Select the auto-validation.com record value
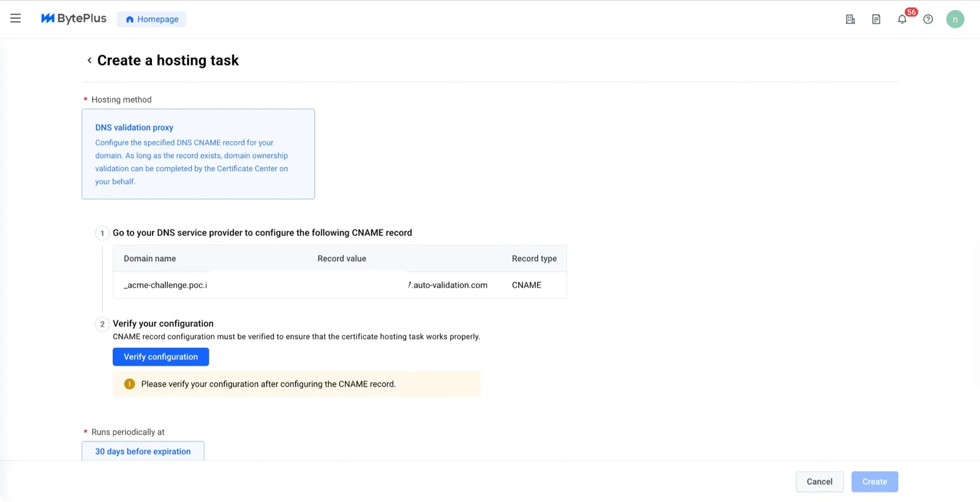The image size is (980, 502). (x=448, y=285)
